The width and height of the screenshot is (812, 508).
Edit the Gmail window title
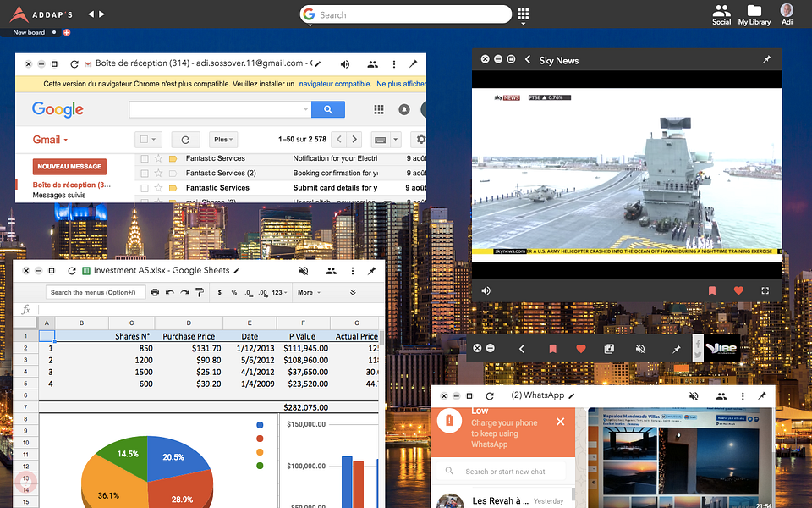pyautogui.click(x=318, y=64)
